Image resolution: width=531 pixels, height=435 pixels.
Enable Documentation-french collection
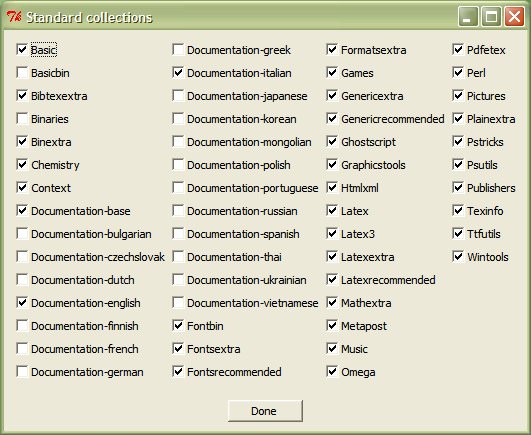(22, 349)
